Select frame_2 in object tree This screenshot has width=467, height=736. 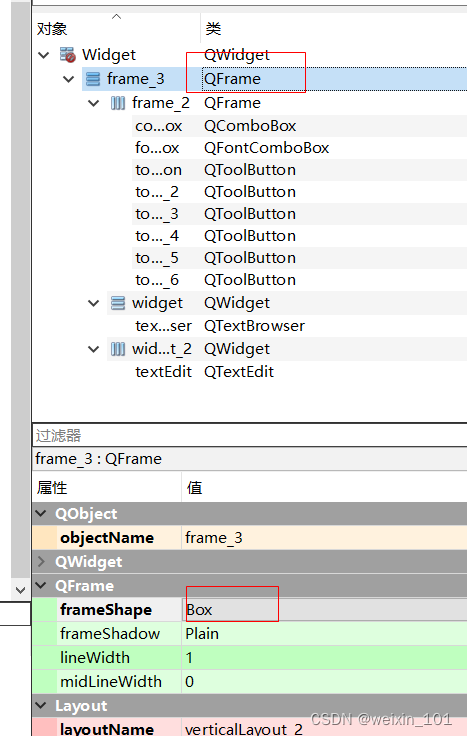click(x=161, y=103)
